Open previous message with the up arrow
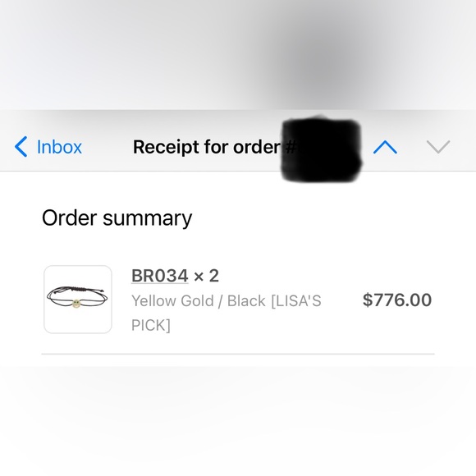 click(385, 147)
